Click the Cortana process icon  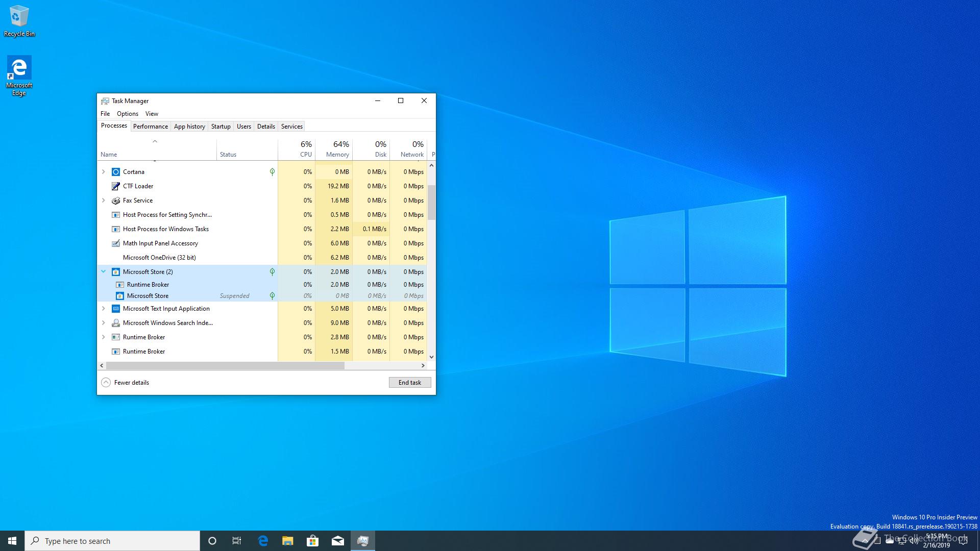(116, 172)
